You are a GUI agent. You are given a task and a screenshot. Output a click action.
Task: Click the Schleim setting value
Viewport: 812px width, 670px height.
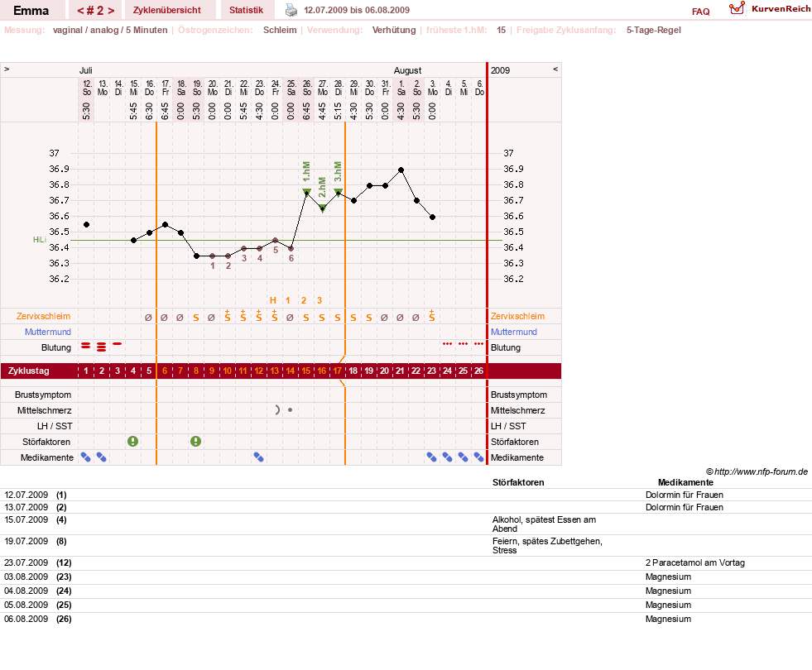[x=280, y=30]
